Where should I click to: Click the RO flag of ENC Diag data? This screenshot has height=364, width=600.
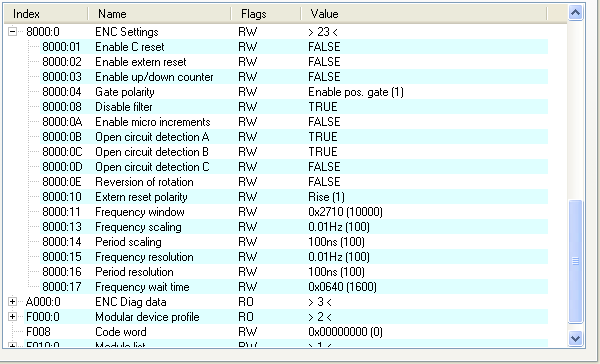246,302
